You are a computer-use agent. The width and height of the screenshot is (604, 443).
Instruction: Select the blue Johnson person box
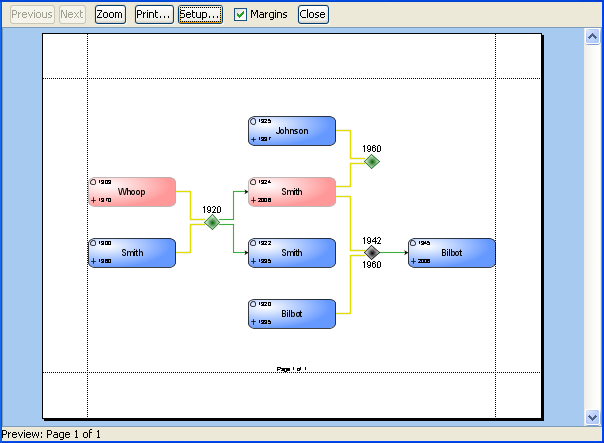coord(292,131)
